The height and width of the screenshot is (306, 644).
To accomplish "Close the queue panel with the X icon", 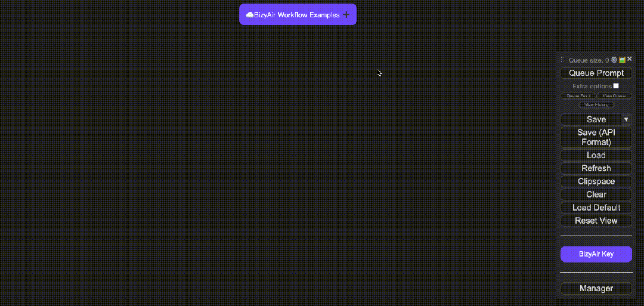I will click(x=629, y=59).
